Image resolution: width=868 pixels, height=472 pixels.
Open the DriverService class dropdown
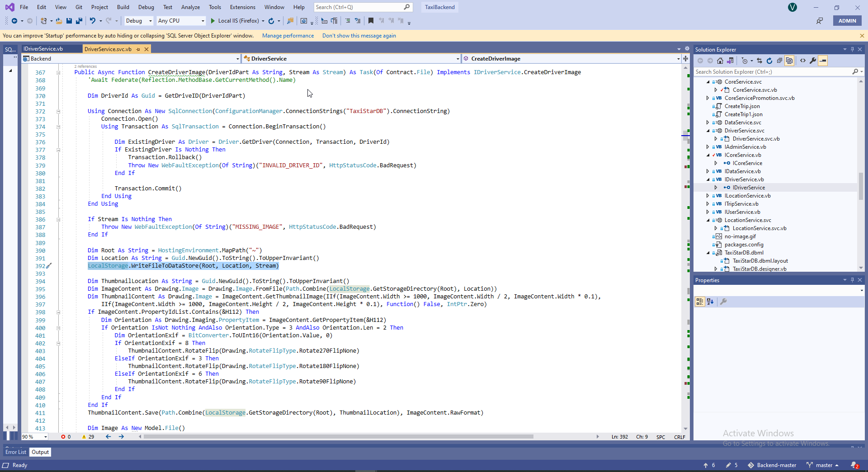tap(351, 59)
